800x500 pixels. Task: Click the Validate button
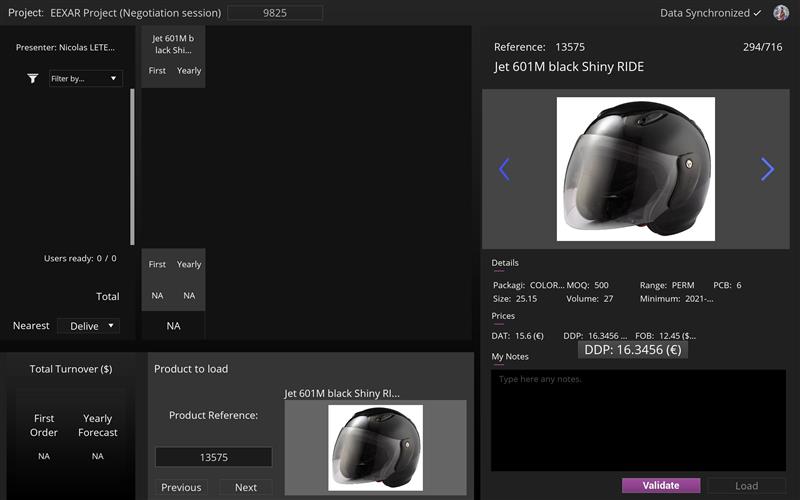pos(661,485)
